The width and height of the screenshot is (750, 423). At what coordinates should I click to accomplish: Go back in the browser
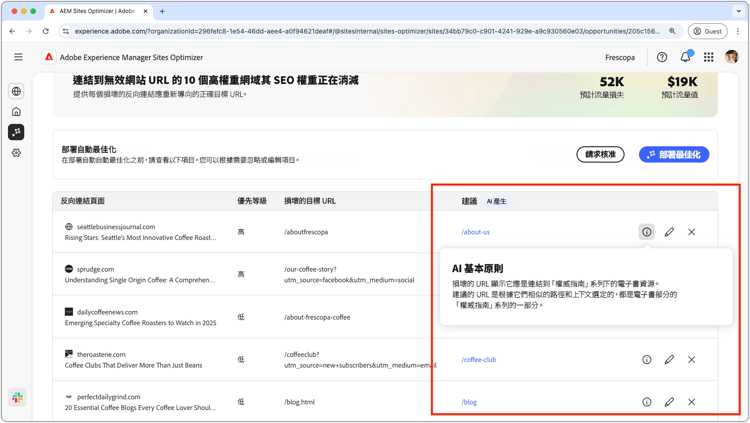point(12,31)
